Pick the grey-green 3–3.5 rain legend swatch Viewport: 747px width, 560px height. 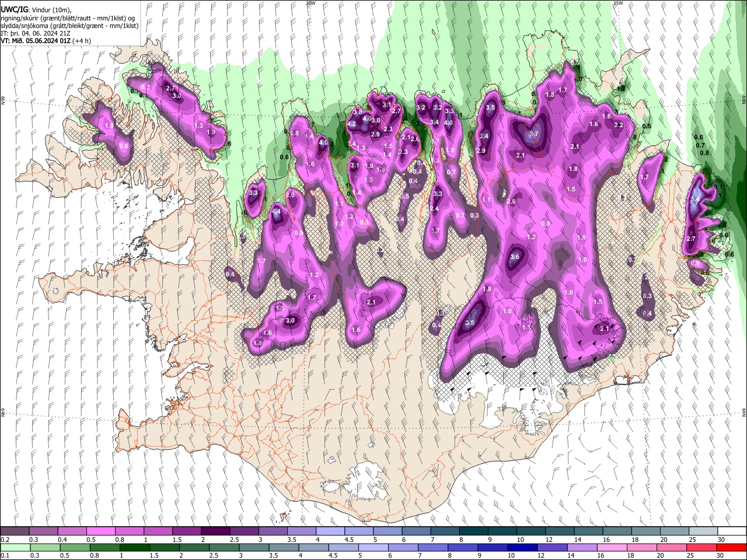253,547
